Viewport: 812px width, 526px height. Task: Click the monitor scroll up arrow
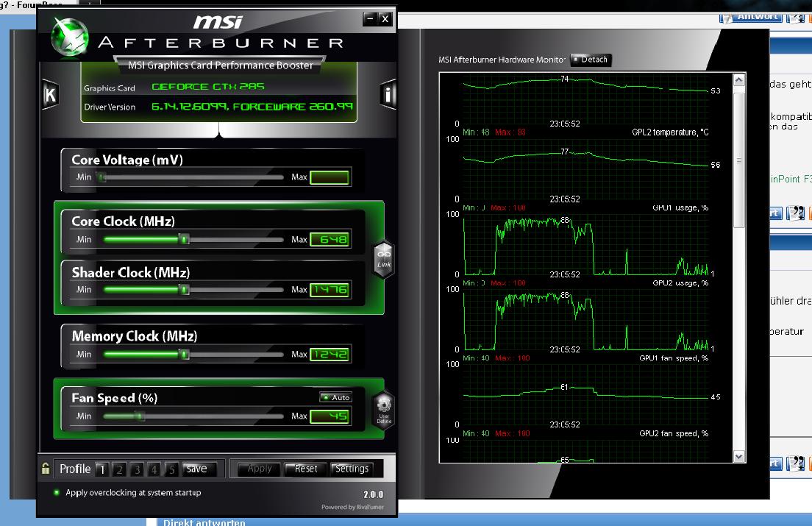point(739,79)
